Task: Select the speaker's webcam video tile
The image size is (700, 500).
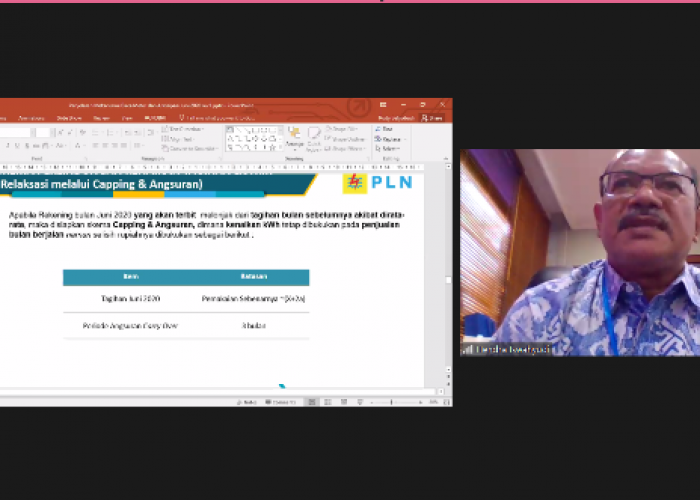Action: tap(579, 252)
